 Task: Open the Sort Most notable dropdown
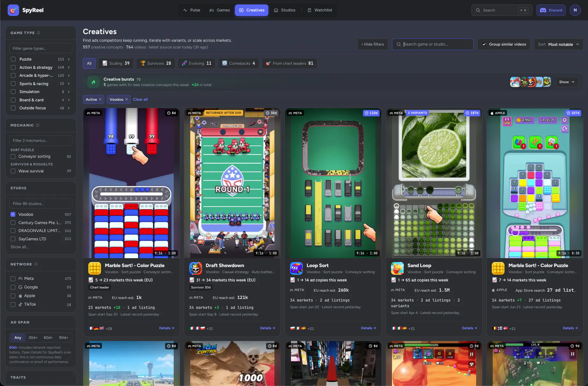559,44
